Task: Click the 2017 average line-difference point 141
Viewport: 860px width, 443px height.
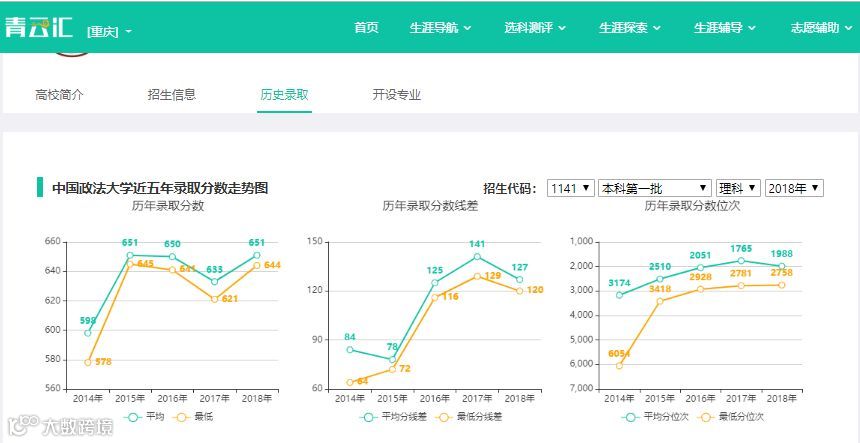Action: click(x=477, y=257)
